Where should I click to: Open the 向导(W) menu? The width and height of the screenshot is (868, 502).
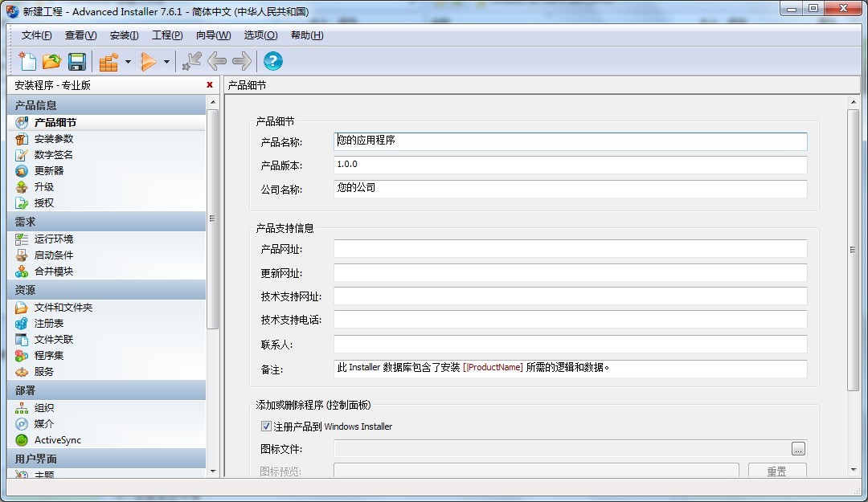(213, 35)
